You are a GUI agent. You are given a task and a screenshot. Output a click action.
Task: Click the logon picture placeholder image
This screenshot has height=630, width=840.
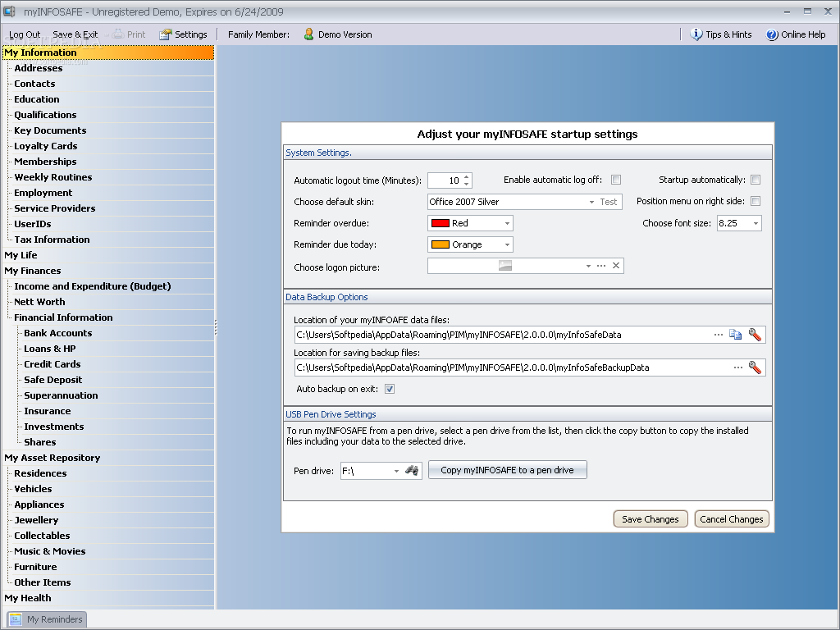505,265
